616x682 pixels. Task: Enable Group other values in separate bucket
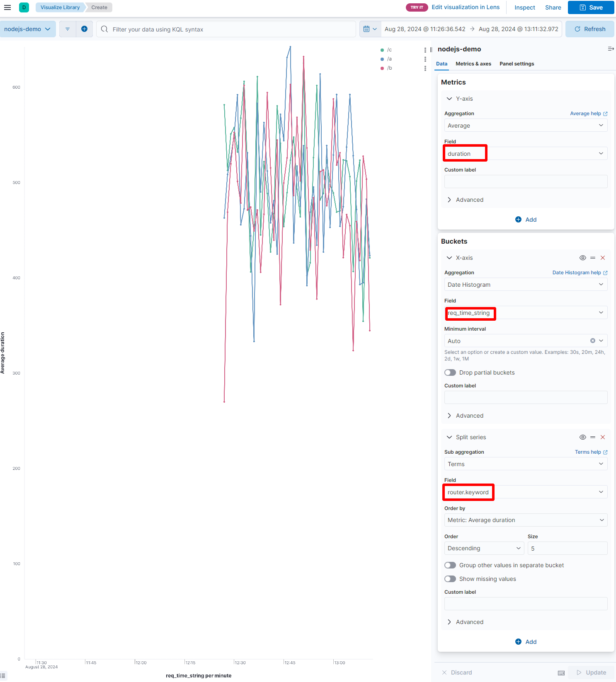pos(450,565)
